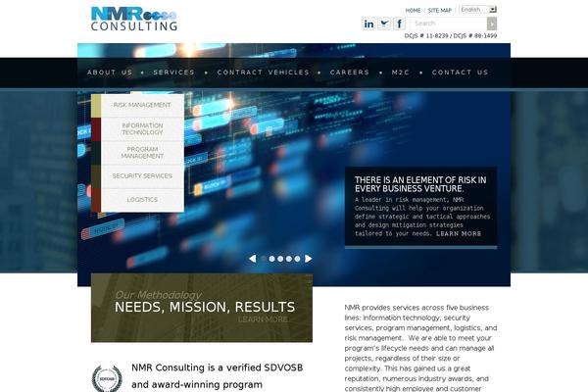588x392 pixels.
Task: Click the risk headline 'THERE IS AN ELEMENT OF RISK'
Action: (420, 184)
